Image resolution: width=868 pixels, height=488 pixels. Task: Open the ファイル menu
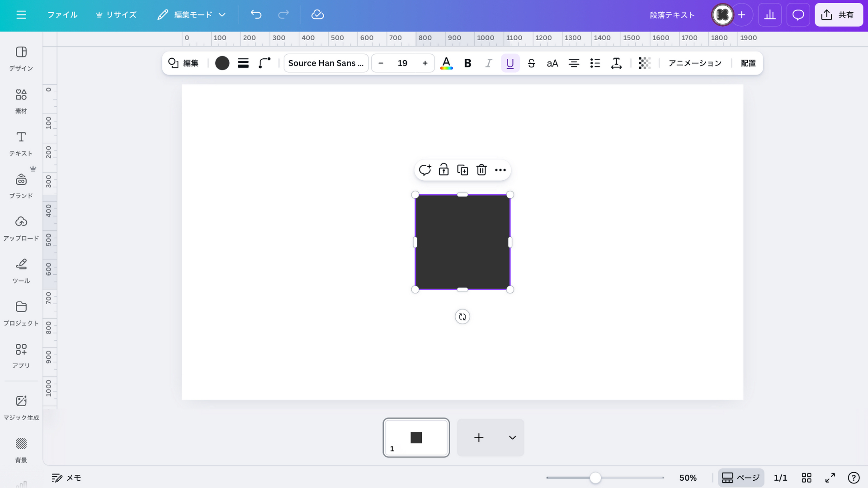[x=62, y=14]
